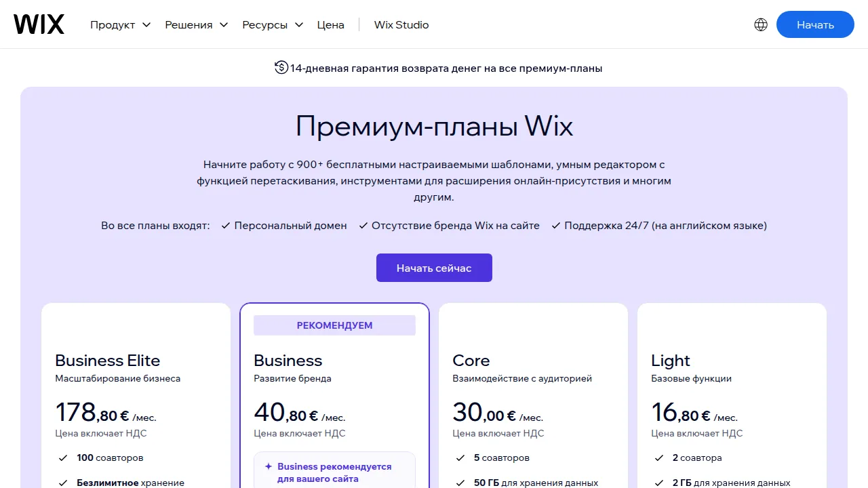This screenshot has width=868, height=488.
Task: Click the checkmark beside 2 соавтора
Action: pos(659,458)
